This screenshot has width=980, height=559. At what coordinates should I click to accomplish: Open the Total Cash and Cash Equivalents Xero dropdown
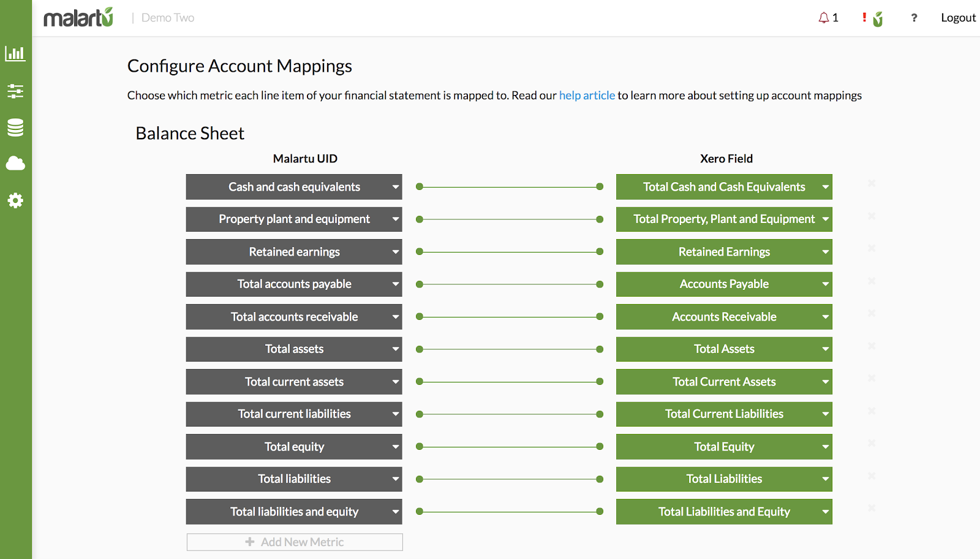(724, 187)
